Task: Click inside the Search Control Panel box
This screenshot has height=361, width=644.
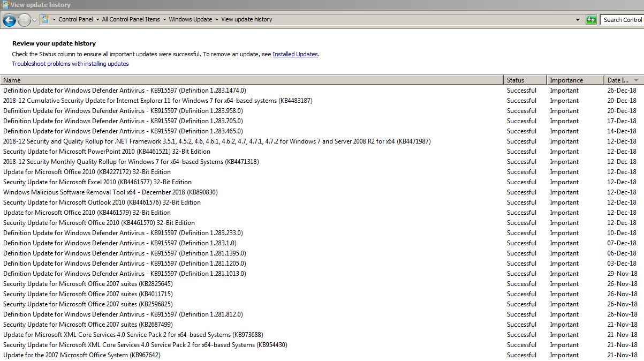Action: [x=622, y=20]
